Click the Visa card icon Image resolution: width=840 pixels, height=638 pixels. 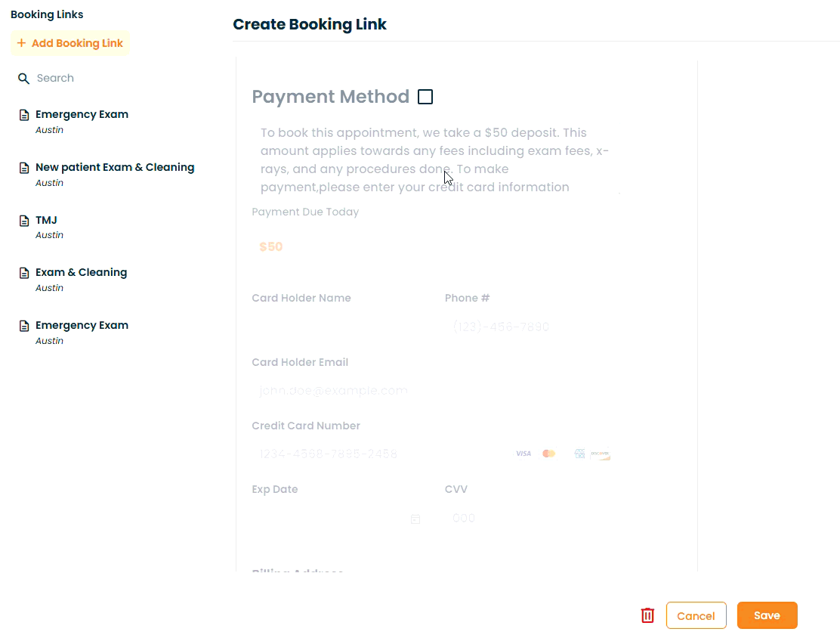pos(523,454)
